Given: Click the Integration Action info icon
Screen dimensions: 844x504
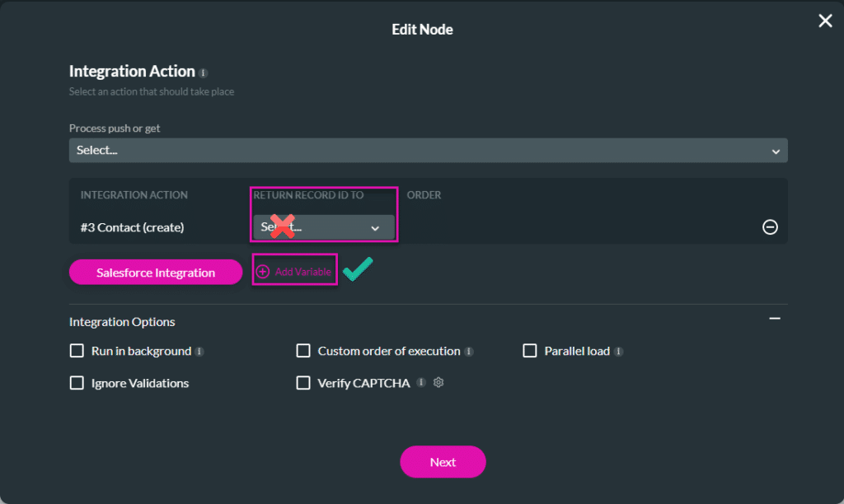Looking at the screenshot, I should click(x=203, y=72).
